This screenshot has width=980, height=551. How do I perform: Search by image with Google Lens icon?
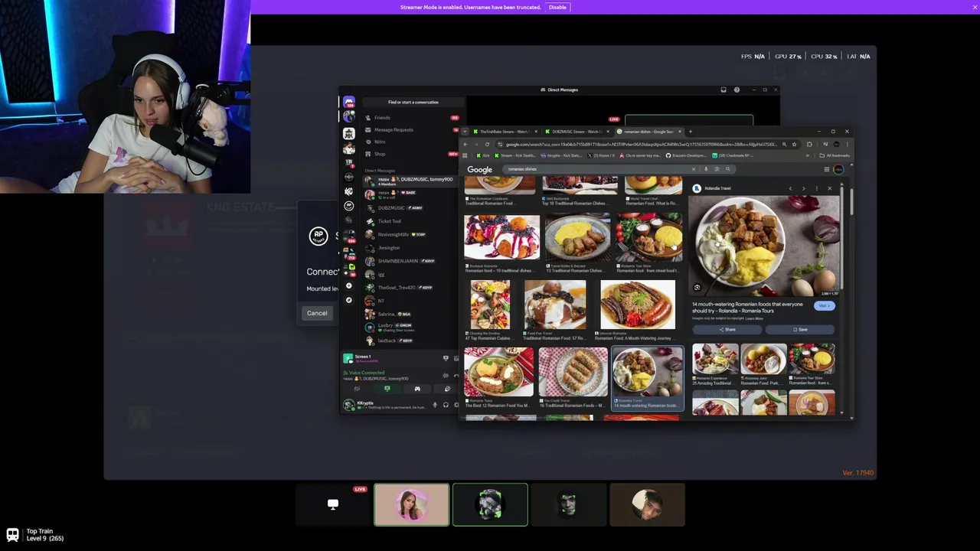[x=717, y=169]
